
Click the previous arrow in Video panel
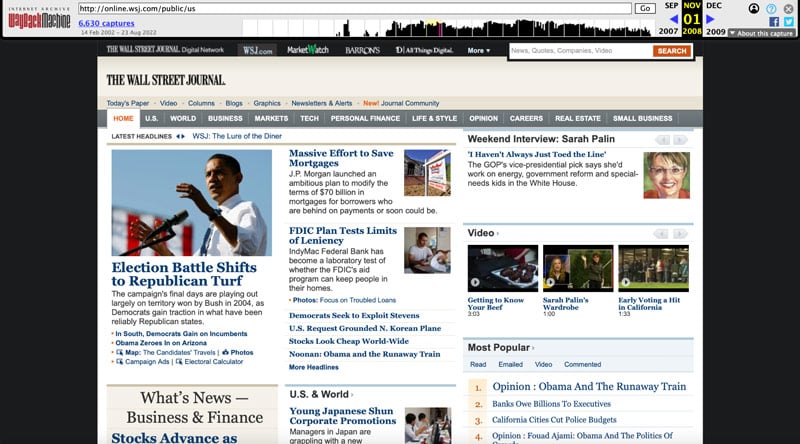pyautogui.click(x=661, y=234)
